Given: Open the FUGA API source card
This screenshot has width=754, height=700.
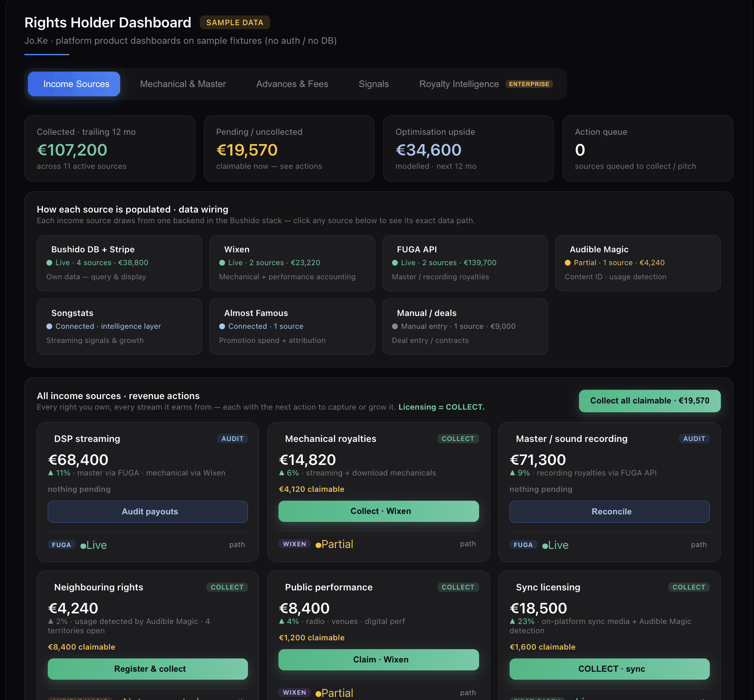Looking at the screenshot, I should point(465,263).
